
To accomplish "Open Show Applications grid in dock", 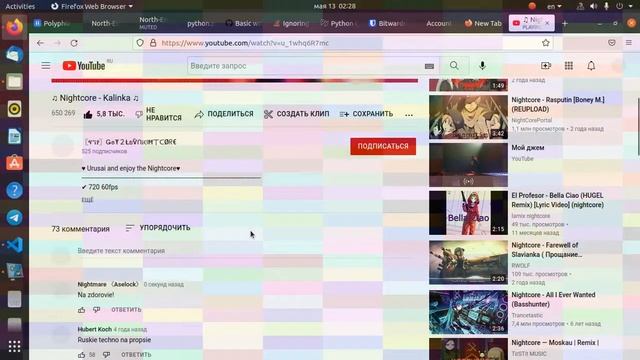I will click(14, 347).
